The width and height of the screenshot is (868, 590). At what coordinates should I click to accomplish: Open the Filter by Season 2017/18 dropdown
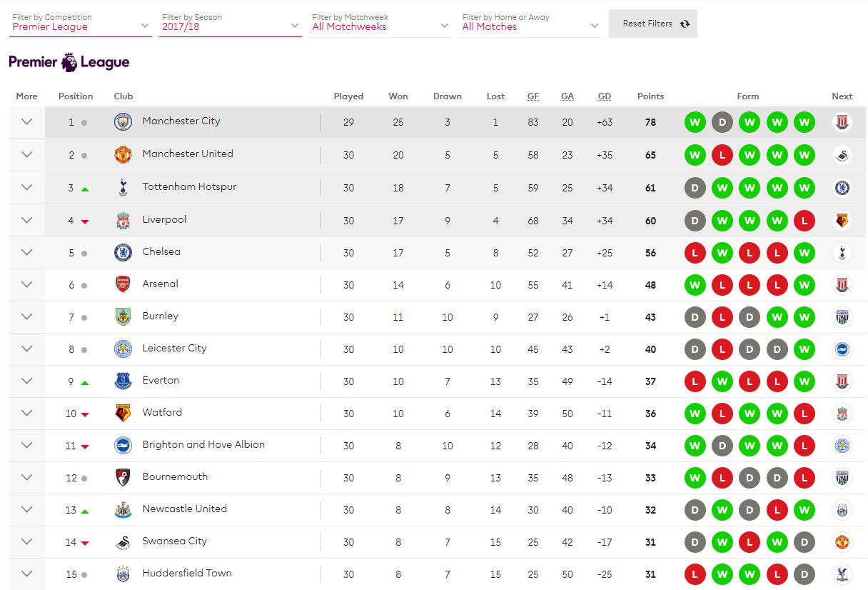click(x=231, y=22)
